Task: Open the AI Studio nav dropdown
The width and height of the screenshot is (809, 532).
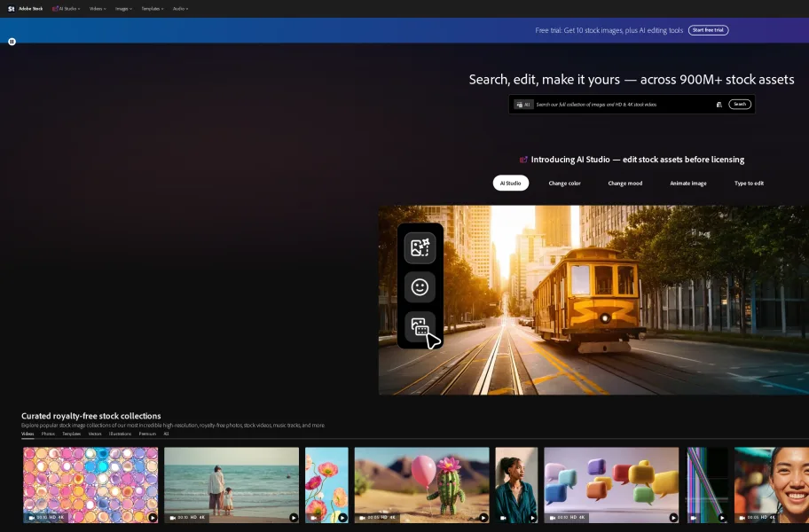Action: (x=66, y=9)
